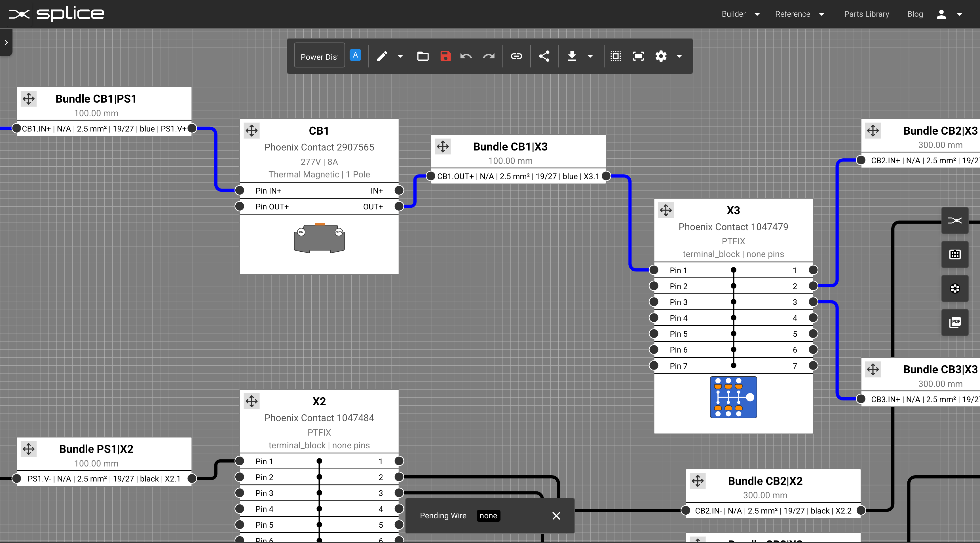Click X3 Pin 4 left connection dot
Viewport: 980px width, 543px height.
[654, 318]
